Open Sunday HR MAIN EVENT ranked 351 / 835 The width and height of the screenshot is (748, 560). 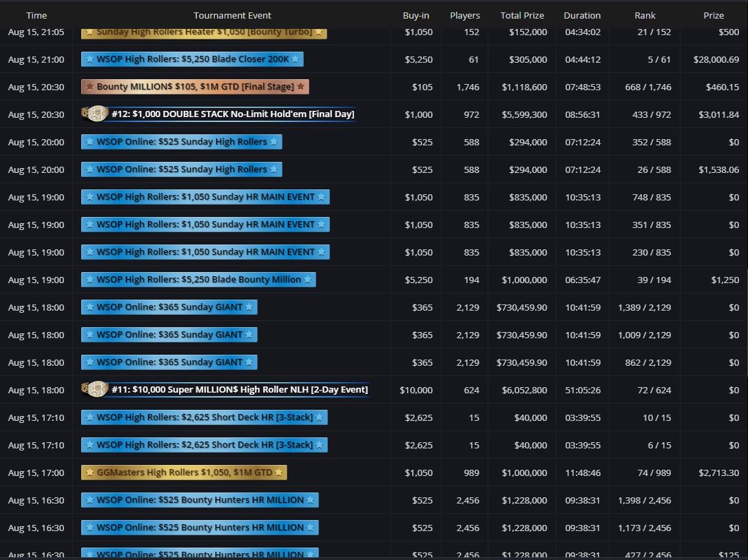point(206,225)
